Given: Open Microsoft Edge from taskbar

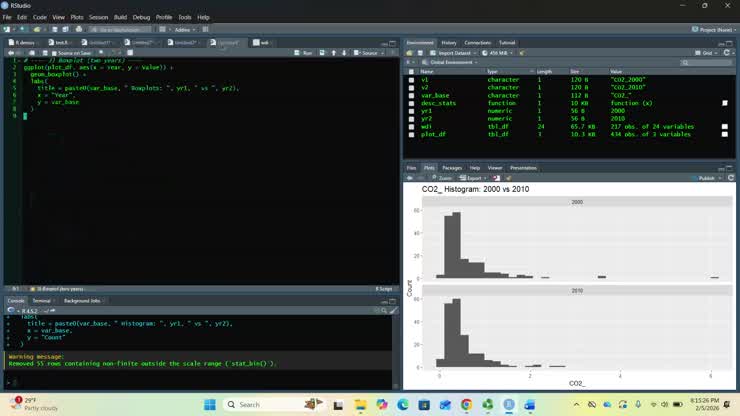Looking at the screenshot, I should pos(403,405).
